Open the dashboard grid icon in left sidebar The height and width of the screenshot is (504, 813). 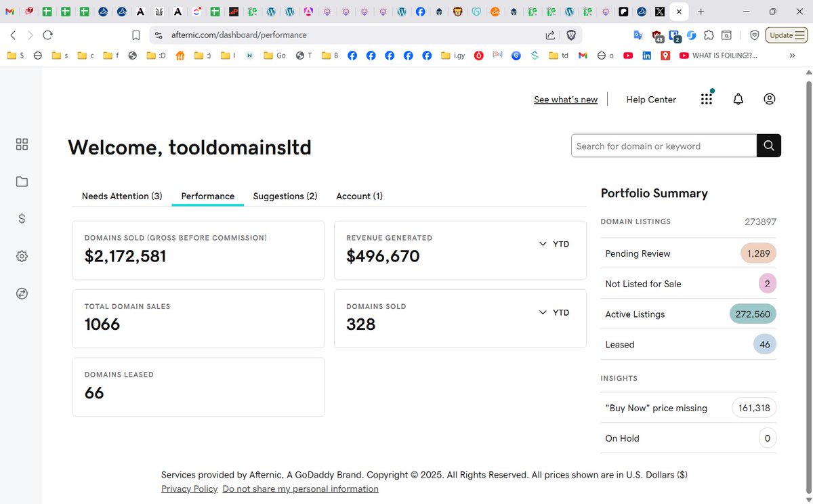tap(22, 144)
